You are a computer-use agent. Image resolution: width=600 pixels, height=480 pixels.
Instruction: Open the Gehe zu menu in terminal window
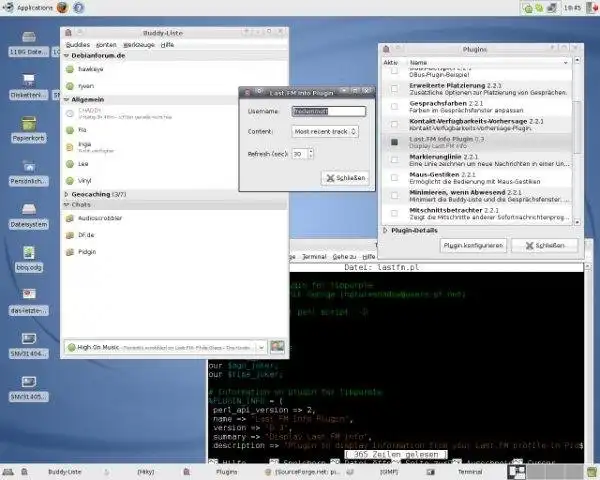coord(344,256)
